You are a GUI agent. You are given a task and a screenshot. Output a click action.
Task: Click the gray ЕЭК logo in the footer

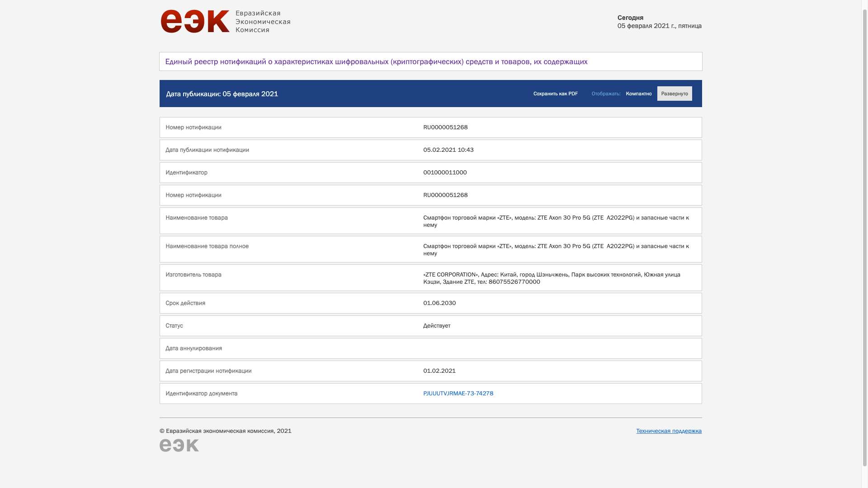coord(179,445)
